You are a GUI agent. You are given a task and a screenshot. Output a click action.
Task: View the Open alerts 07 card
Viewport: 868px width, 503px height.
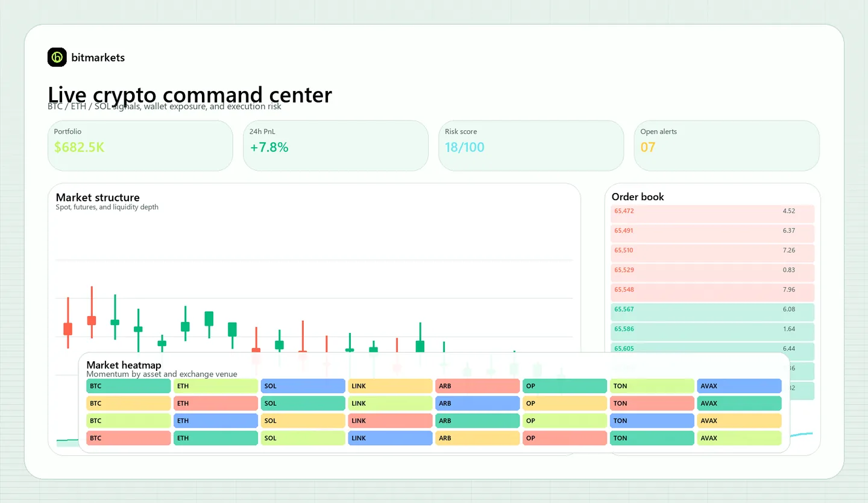pos(726,145)
